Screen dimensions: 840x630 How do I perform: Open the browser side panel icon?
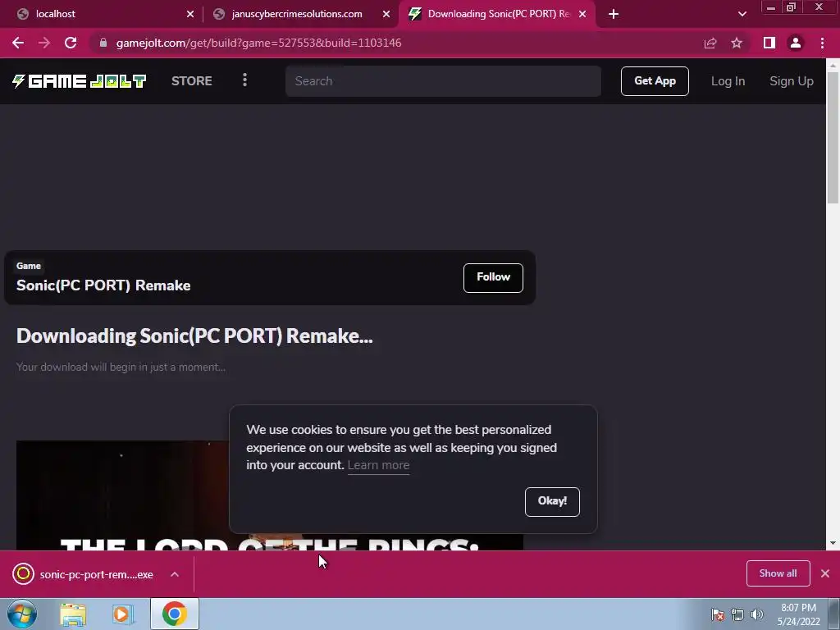coord(769,43)
